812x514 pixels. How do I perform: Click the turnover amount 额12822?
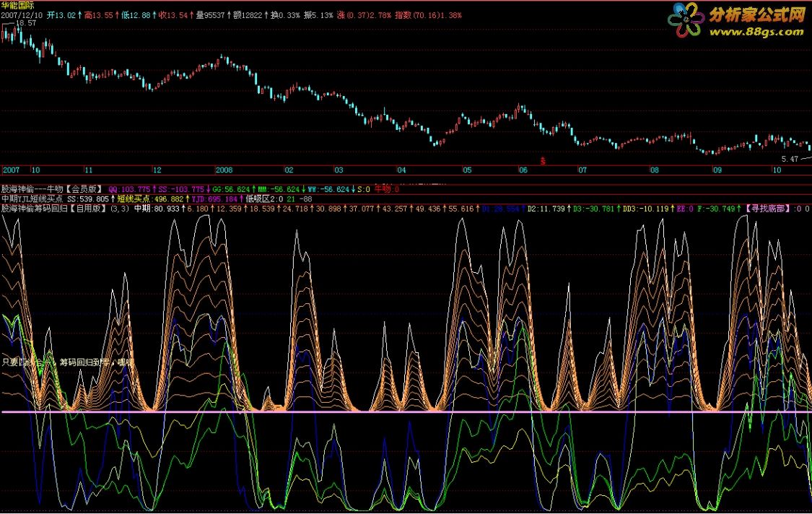pos(248,15)
